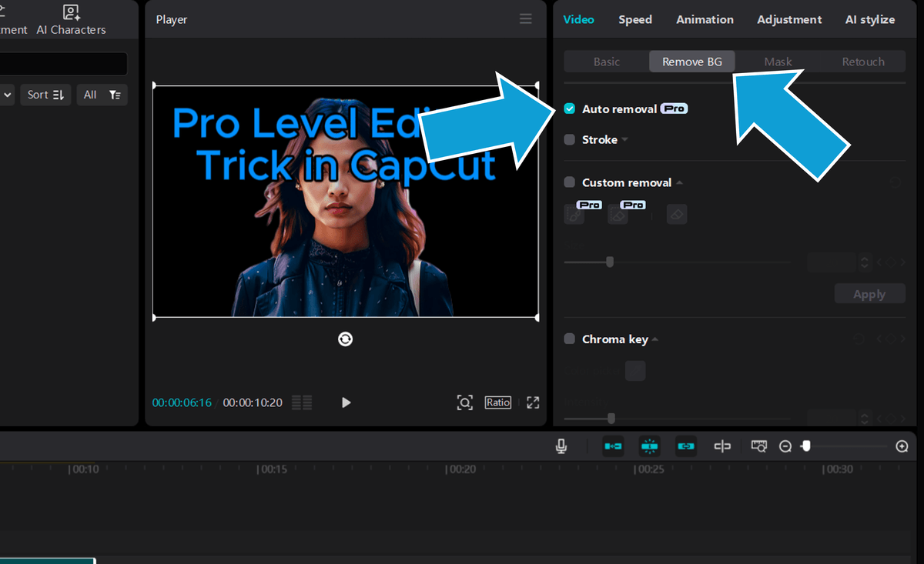Tick the Custom removal checkbox
The image size is (924, 564).
click(570, 183)
